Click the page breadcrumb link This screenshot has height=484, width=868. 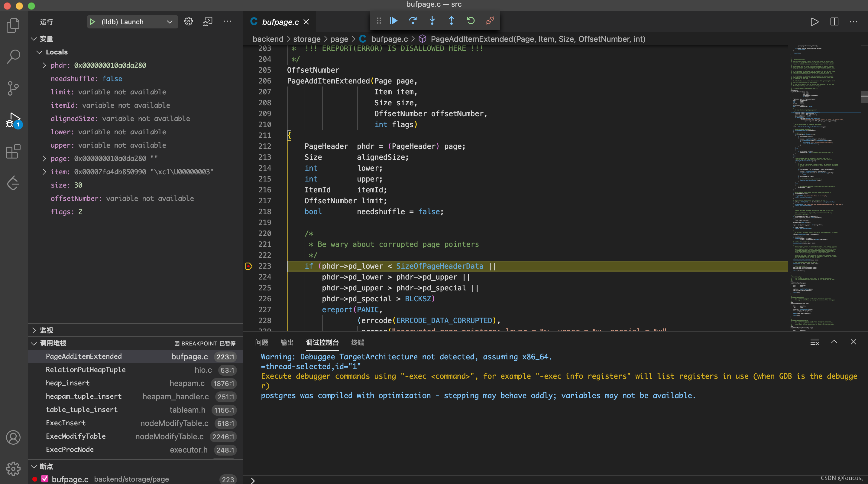coord(339,39)
